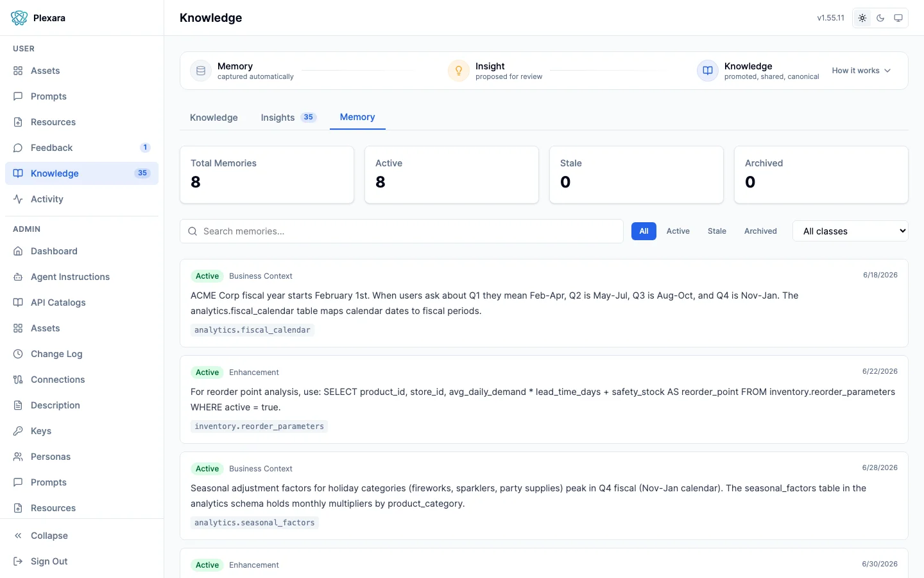Focus the Search memories field
The width and height of the screenshot is (924, 578).
402,231
